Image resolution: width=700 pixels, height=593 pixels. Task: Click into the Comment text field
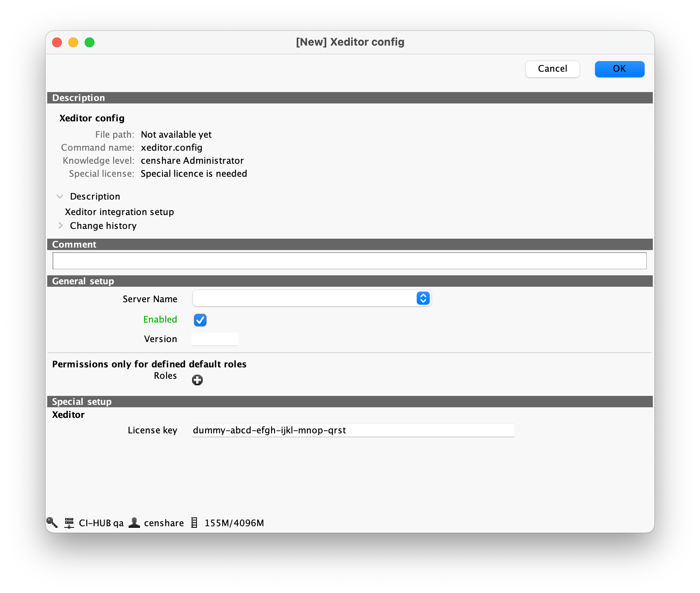(x=349, y=261)
